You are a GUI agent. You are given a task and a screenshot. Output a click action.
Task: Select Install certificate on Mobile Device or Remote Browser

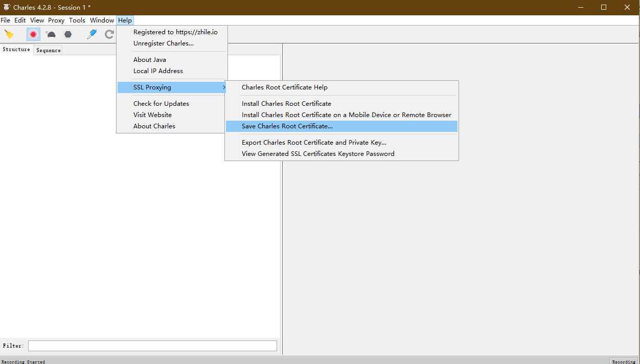click(341, 115)
